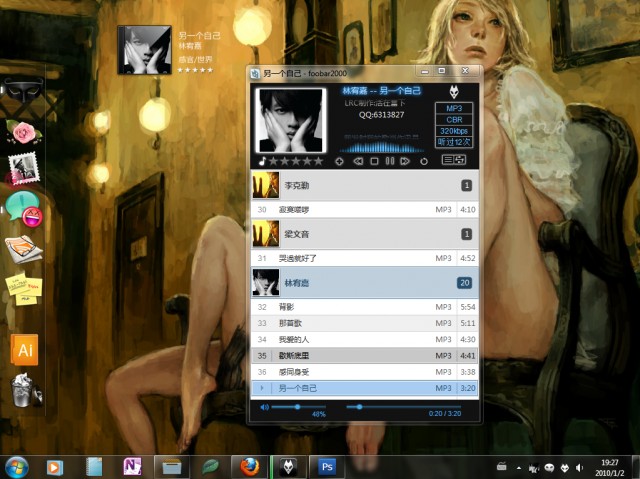The height and width of the screenshot is (479, 640).
Task: Rate the song one star
Action: (273, 161)
